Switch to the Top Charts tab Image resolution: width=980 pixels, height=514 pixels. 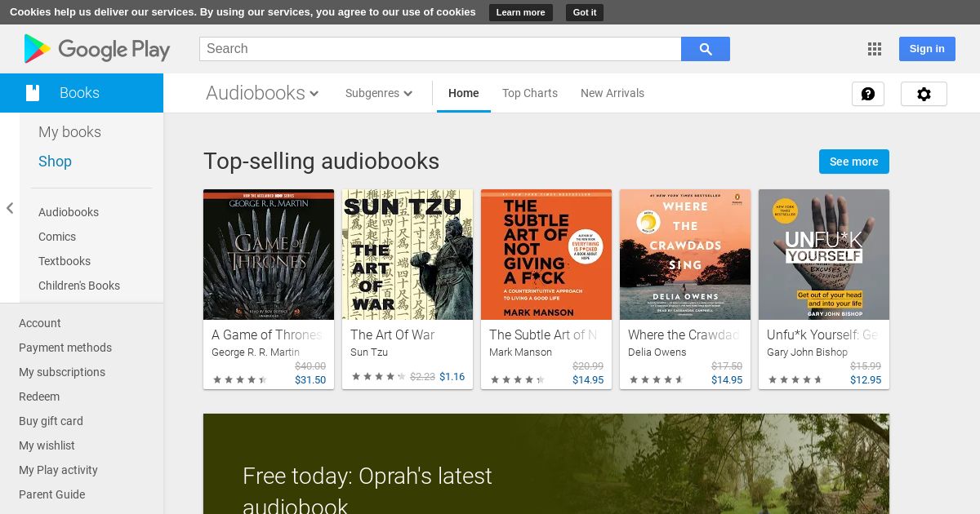point(530,93)
